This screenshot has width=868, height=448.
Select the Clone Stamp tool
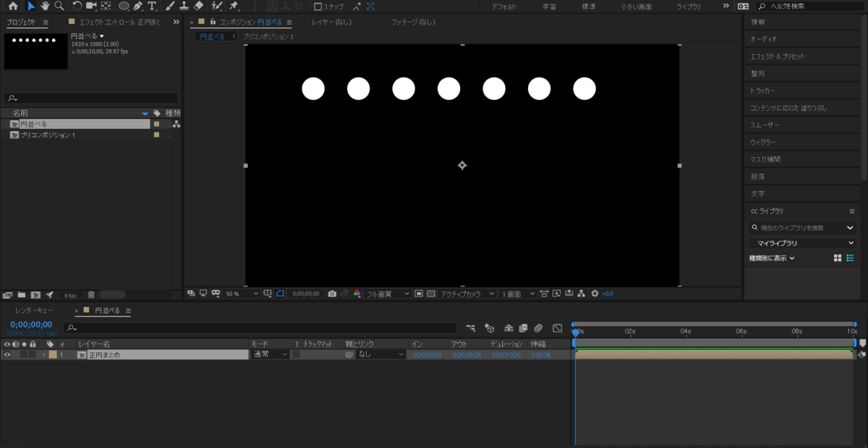[x=184, y=6]
